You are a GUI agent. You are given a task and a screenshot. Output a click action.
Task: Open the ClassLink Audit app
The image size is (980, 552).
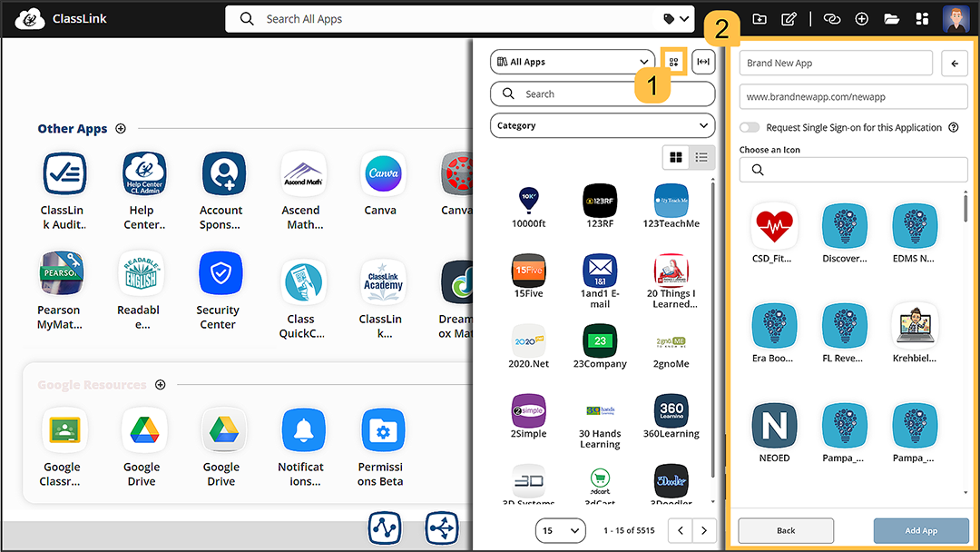64,173
